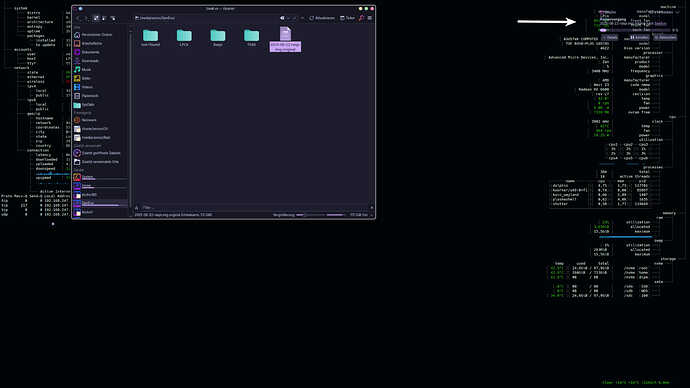This screenshot has width=690, height=388.
Task: Click the Aktualisieren refresh toolbar button
Action: click(x=322, y=18)
